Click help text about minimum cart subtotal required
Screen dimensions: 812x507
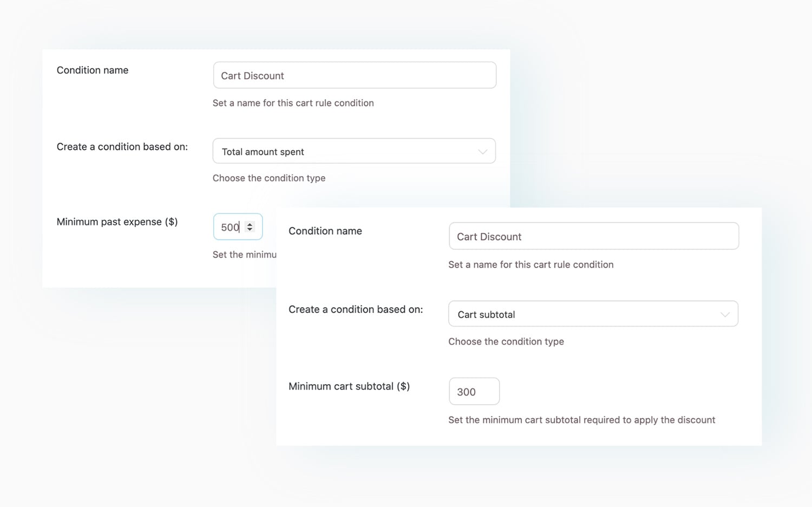[x=581, y=420]
